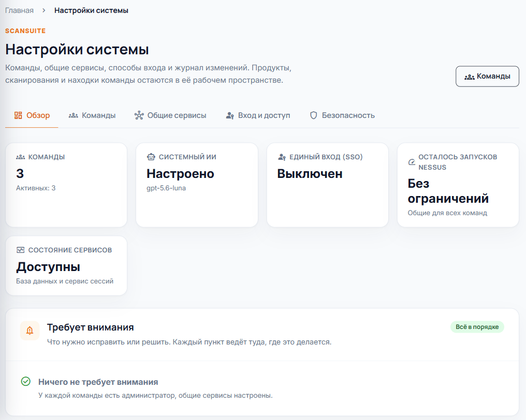Viewport: 526px width, 420px height.
Task: Click the КОМАНДЫ card people icon
Action: (x=21, y=157)
